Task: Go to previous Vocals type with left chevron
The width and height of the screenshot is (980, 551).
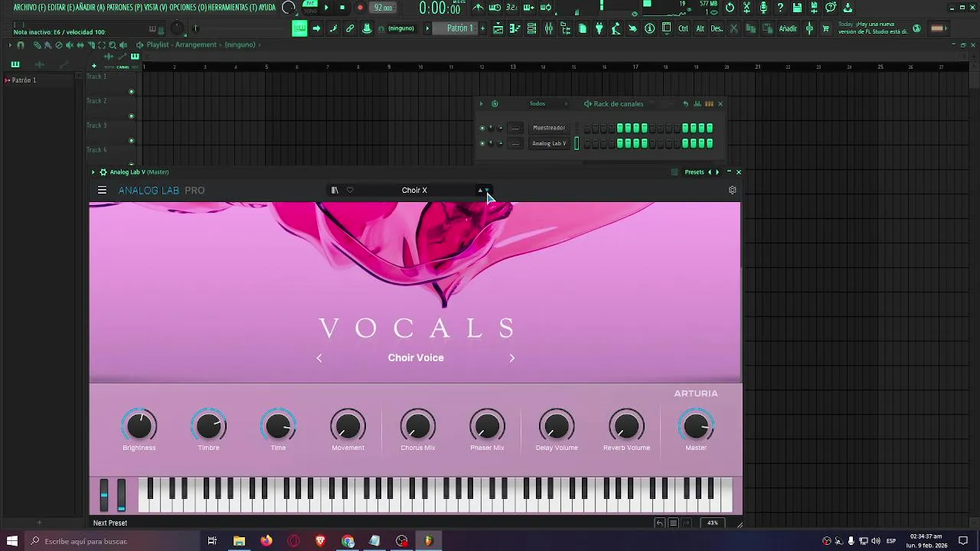Action: click(319, 358)
